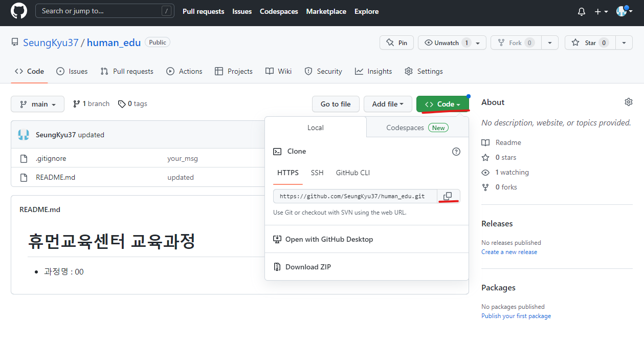Click the terminal icon beside Clone
This screenshot has height=337, width=644.
pyautogui.click(x=277, y=152)
